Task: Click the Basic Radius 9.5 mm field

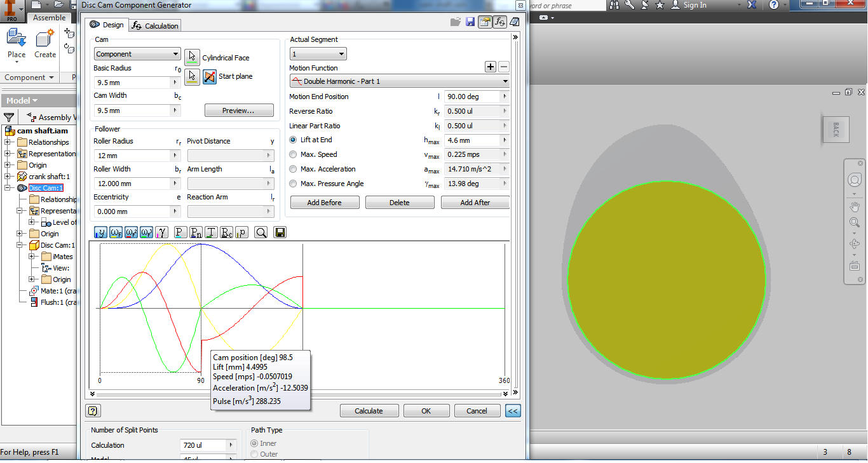Action: [137, 83]
